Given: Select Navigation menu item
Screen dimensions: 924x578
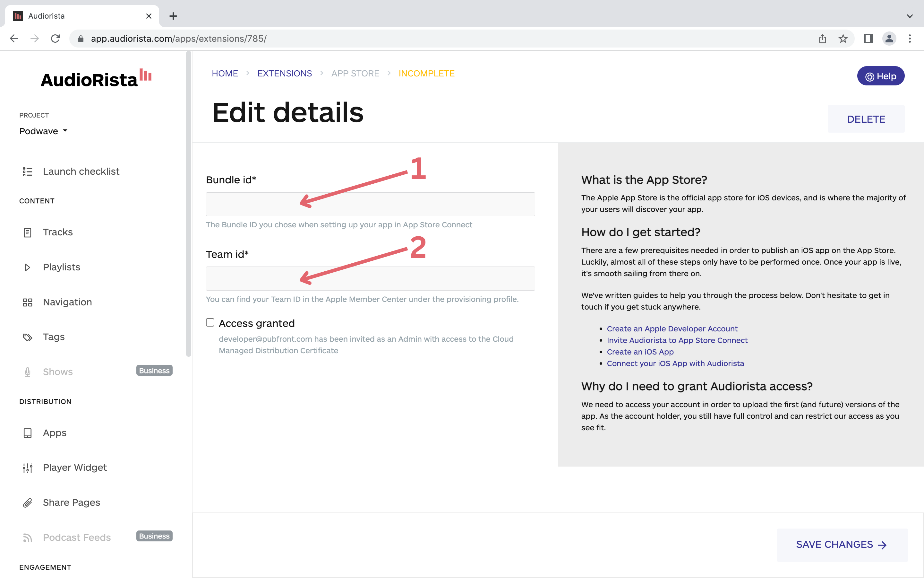Looking at the screenshot, I should tap(67, 302).
